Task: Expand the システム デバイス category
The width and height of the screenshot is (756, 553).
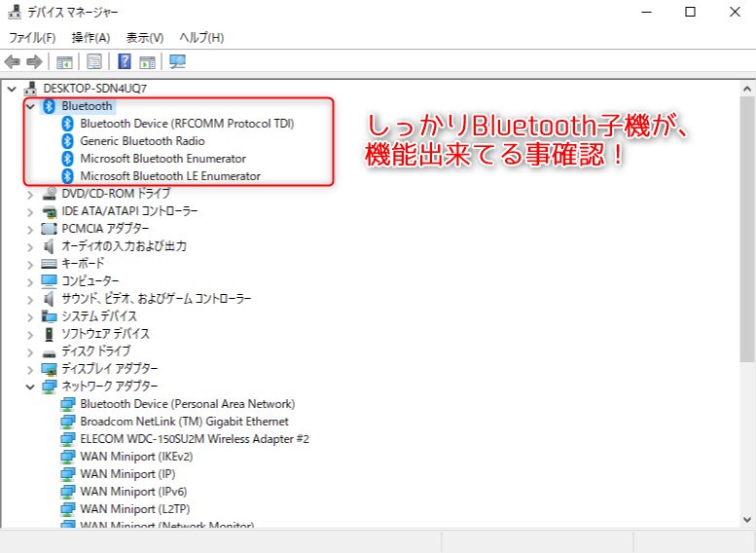Action: tap(30, 317)
